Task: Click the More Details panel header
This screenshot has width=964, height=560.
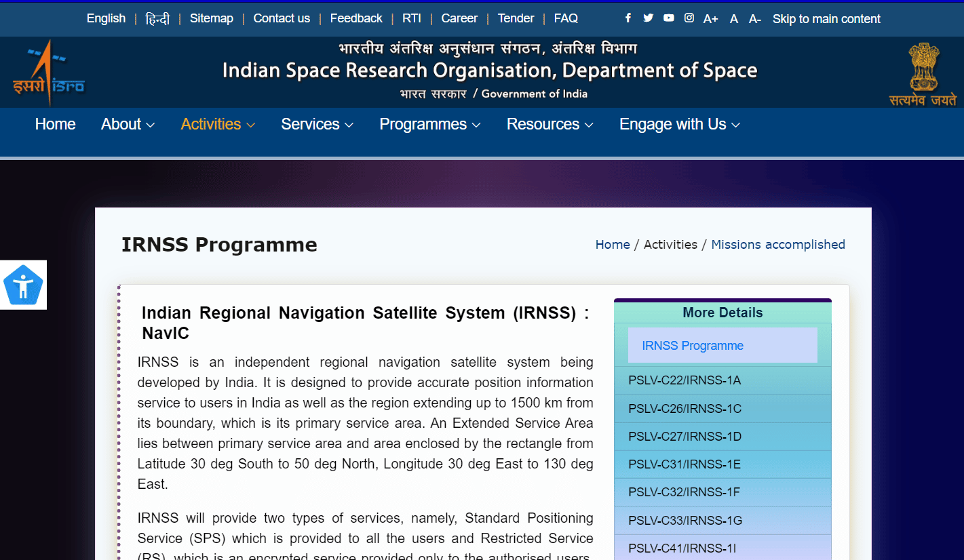Action: (x=722, y=313)
